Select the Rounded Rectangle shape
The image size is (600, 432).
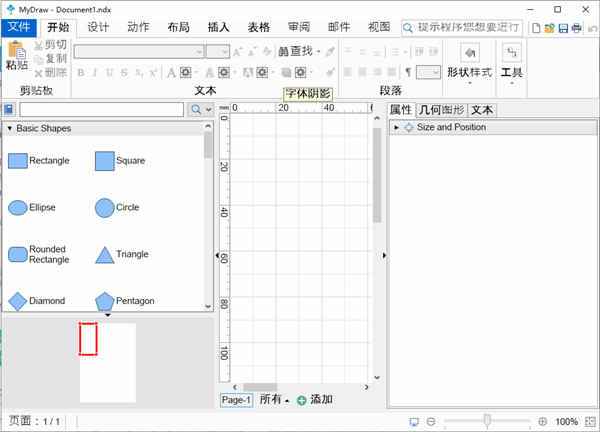point(39,254)
